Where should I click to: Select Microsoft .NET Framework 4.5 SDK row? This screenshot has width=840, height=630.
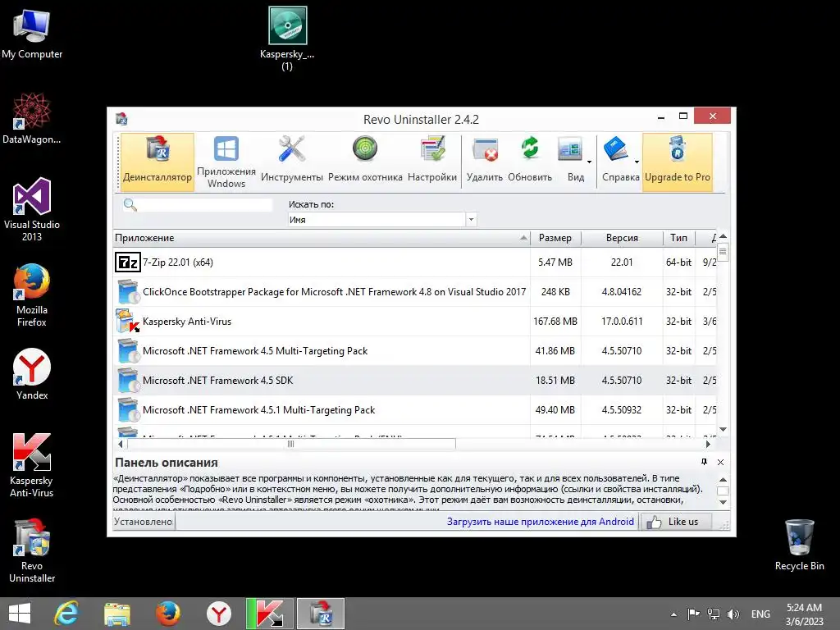tap(414, 381)
